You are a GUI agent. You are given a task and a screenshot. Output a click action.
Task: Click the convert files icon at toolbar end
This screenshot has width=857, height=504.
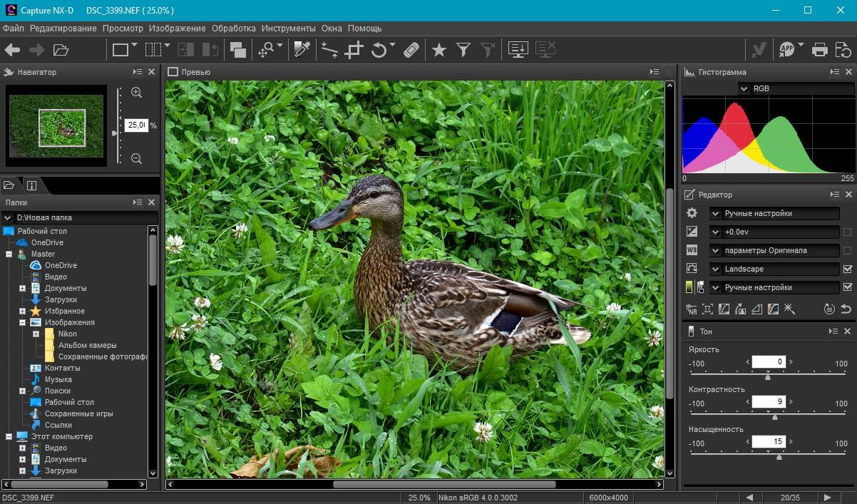tap(843, 50)
